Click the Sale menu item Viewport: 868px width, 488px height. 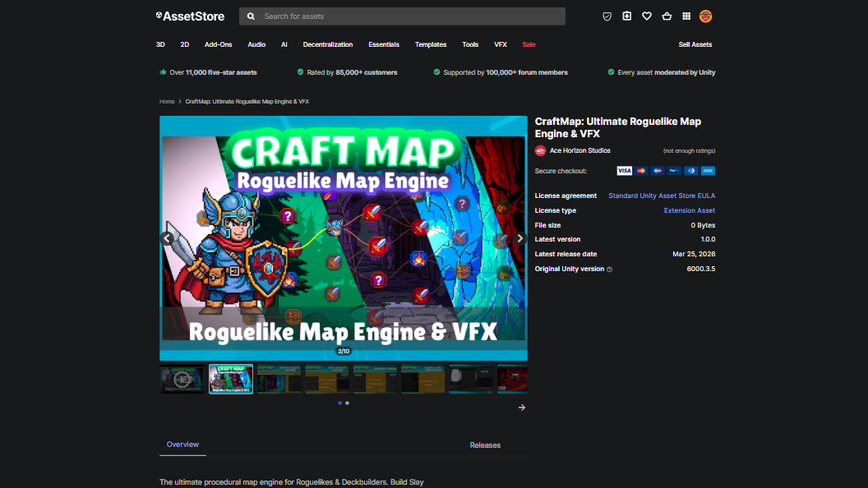529,44
